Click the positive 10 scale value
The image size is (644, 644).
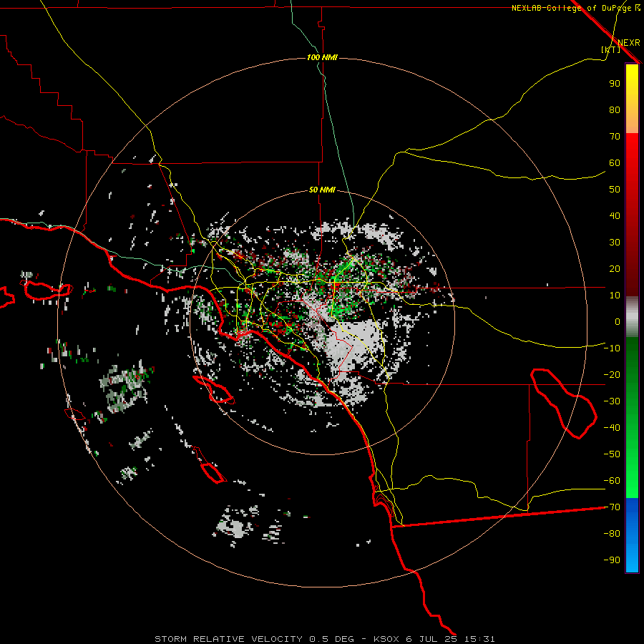[615, 296]
